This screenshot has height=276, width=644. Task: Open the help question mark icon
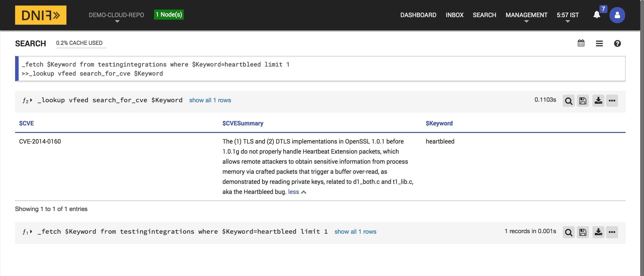coord(617,44)
